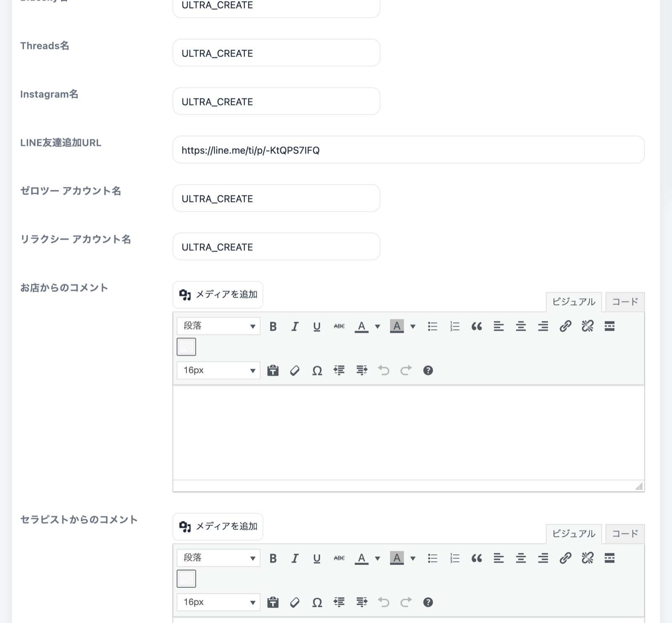Insert bulleted list in セラピストからのコメント editor
The image size is (672, 623).
pyautogui.click(x=433, y=558)
